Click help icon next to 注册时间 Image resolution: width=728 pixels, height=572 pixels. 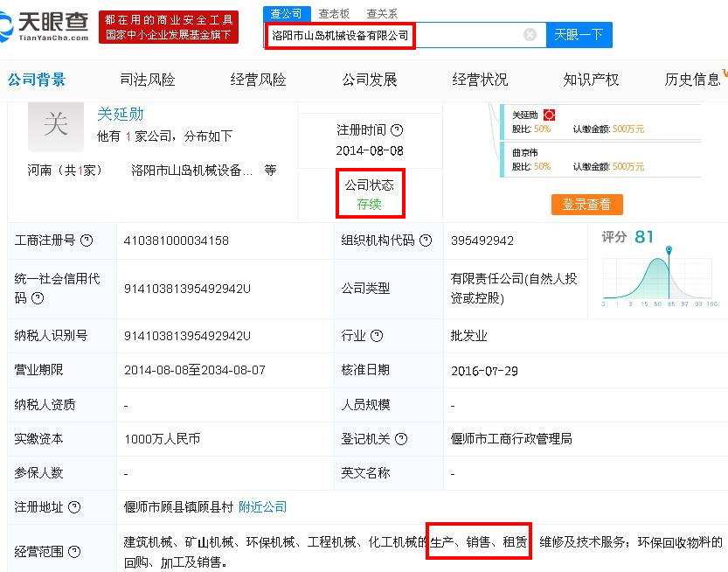point(397,130)
